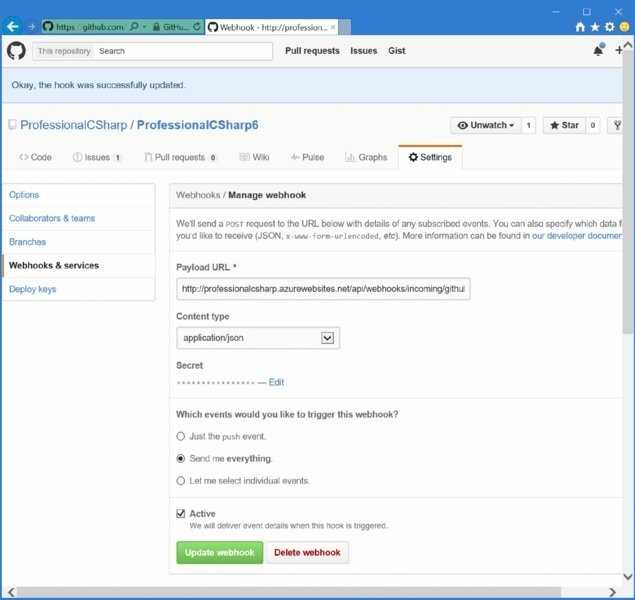Viewport: 635px width, 600px height.
Task: Open the repository Pull requests tab
Action: click(x=180, y=157)
